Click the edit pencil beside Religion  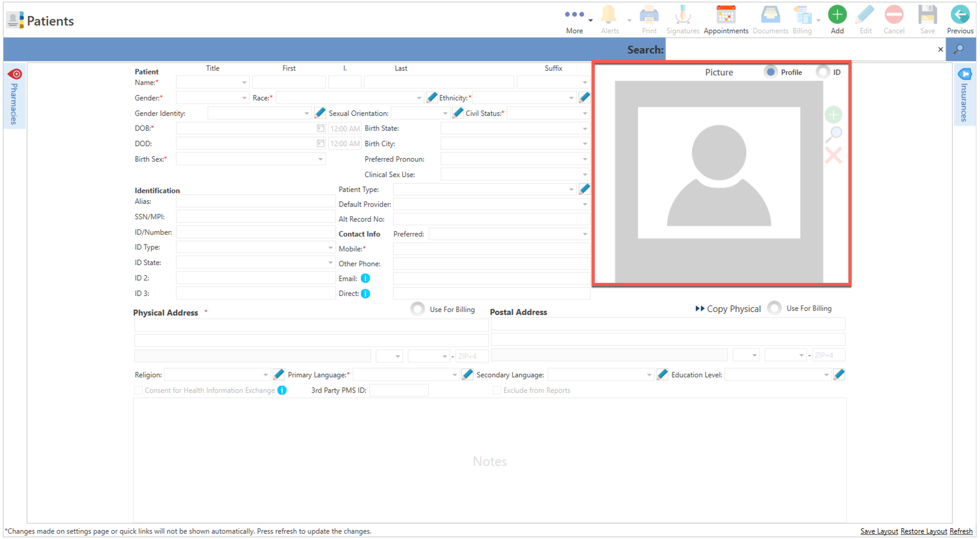point(279,375)
